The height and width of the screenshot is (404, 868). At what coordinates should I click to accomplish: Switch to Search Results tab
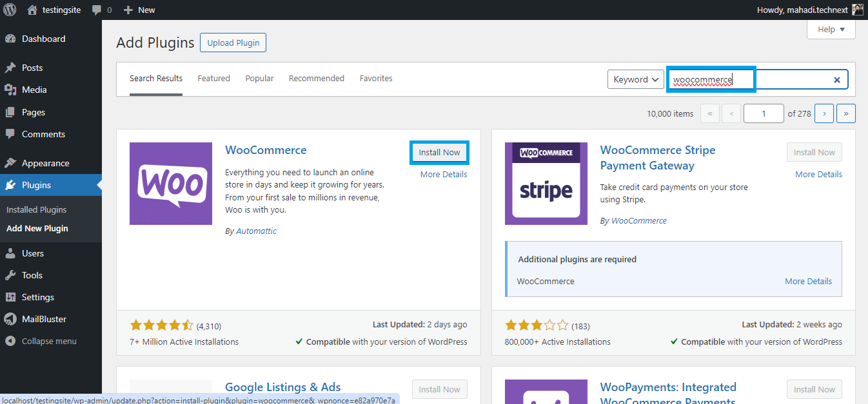[156, 79]
